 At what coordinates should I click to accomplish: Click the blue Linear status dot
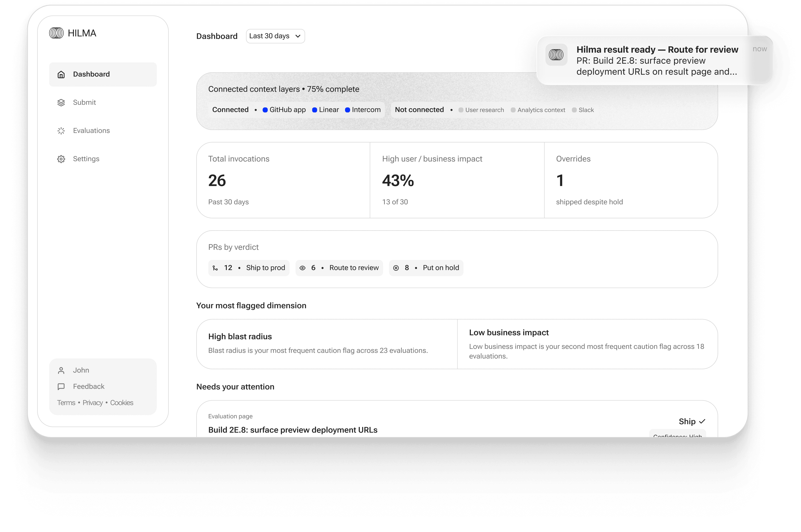click(x=315, y=110)
